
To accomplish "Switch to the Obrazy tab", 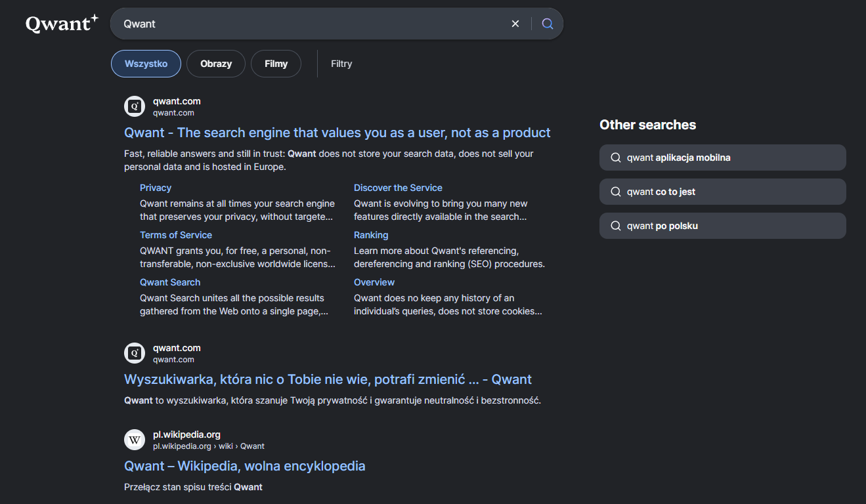I will click(x=216, y=64).
